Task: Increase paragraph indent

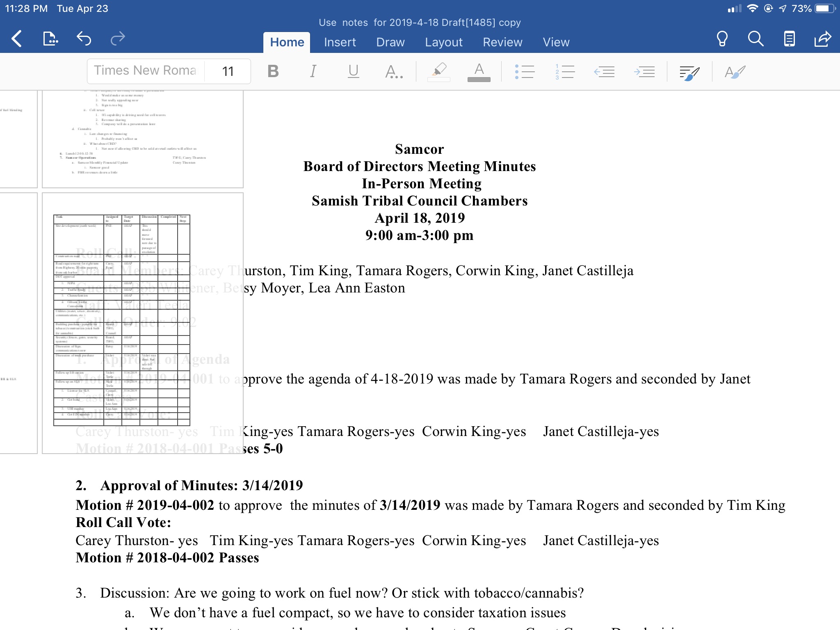Action: pos(644,72)
